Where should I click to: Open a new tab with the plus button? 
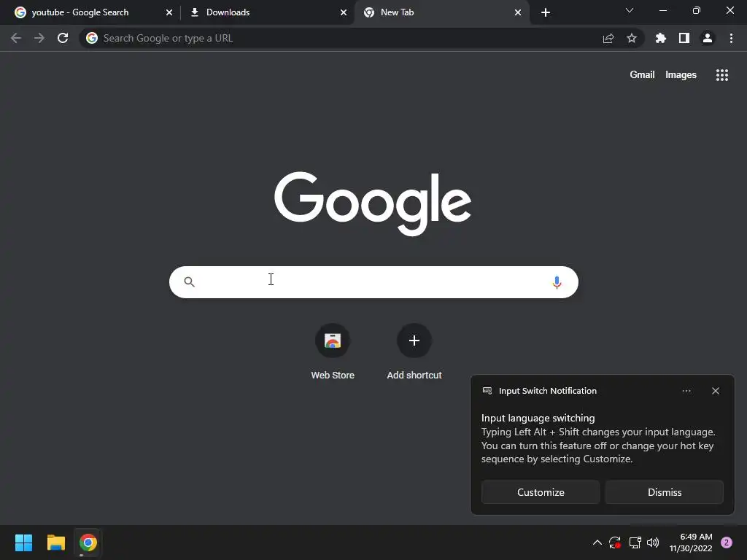pyautogui.click(x=546, y=12)
